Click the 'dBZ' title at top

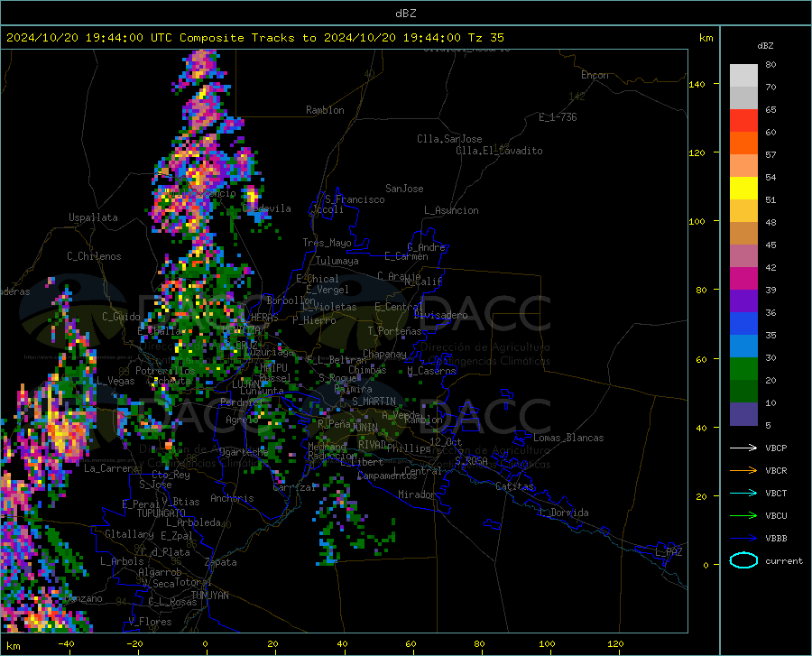coord(405,14)
